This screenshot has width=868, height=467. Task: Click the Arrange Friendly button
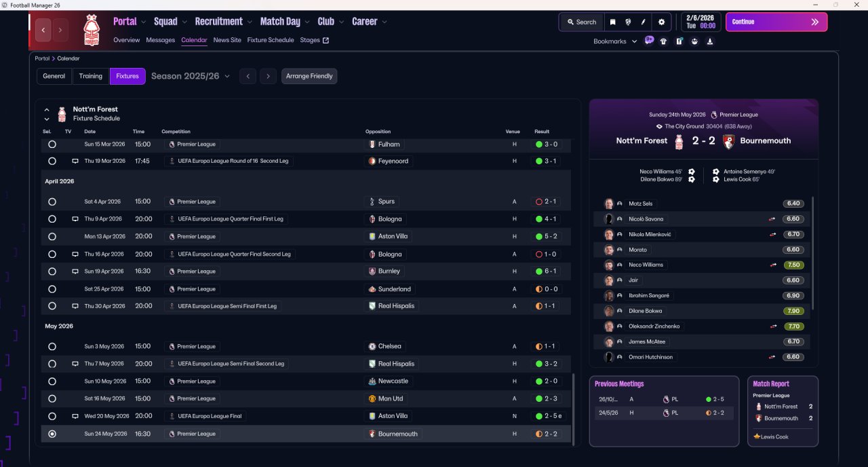point(309,76)
